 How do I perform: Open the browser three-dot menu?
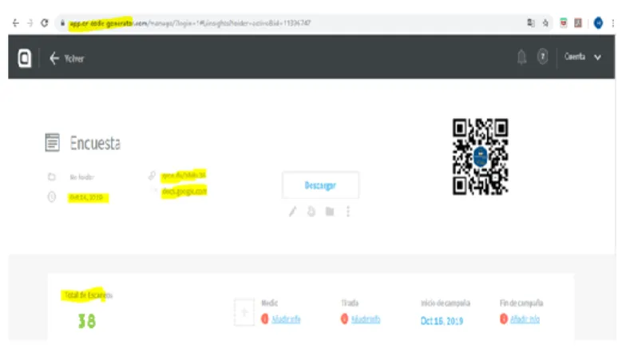coord(613,23)
